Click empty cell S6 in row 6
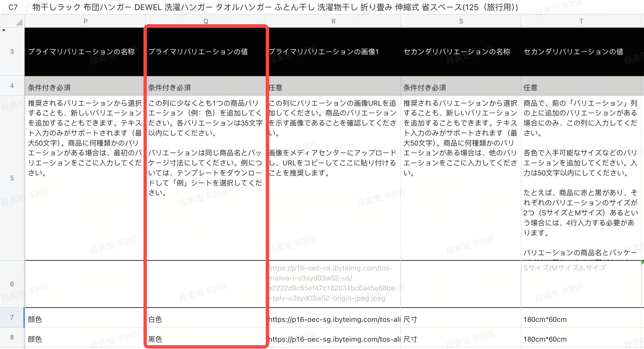Viewport: 644px width, 349px height. (x=461, y=284)
